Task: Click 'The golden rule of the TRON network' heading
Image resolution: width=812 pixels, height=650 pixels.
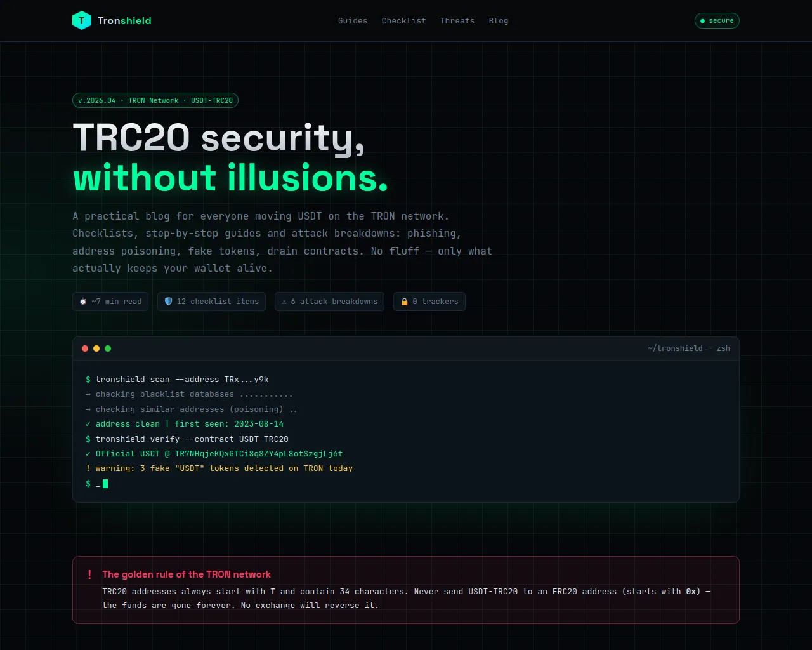Action: [x=187, y=574]
